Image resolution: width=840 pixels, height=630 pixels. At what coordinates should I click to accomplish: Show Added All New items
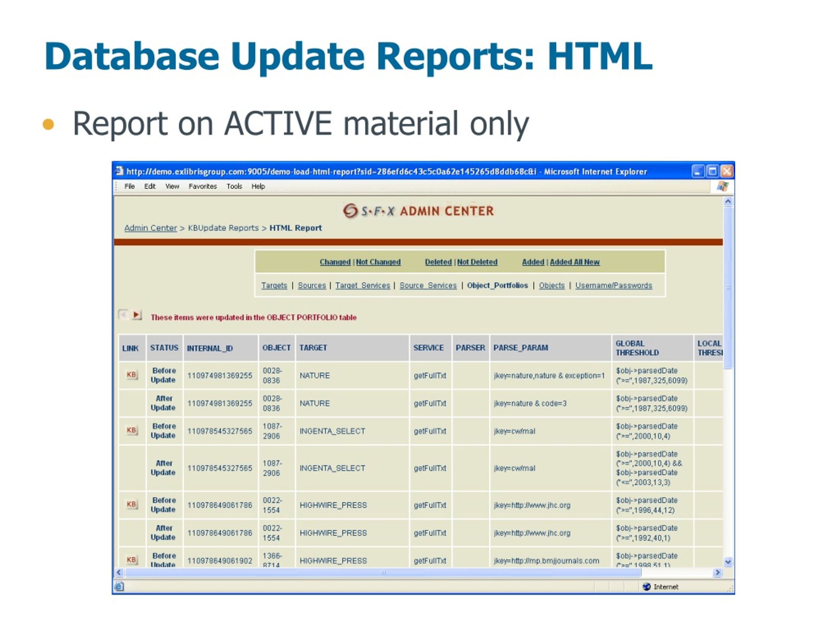[575, 262]
